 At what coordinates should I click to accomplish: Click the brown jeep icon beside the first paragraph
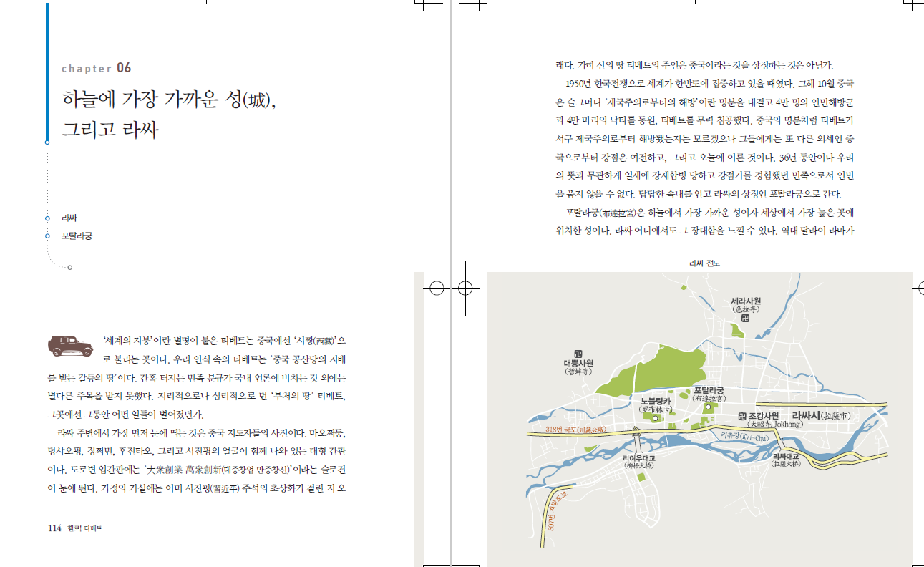[71, 345]
